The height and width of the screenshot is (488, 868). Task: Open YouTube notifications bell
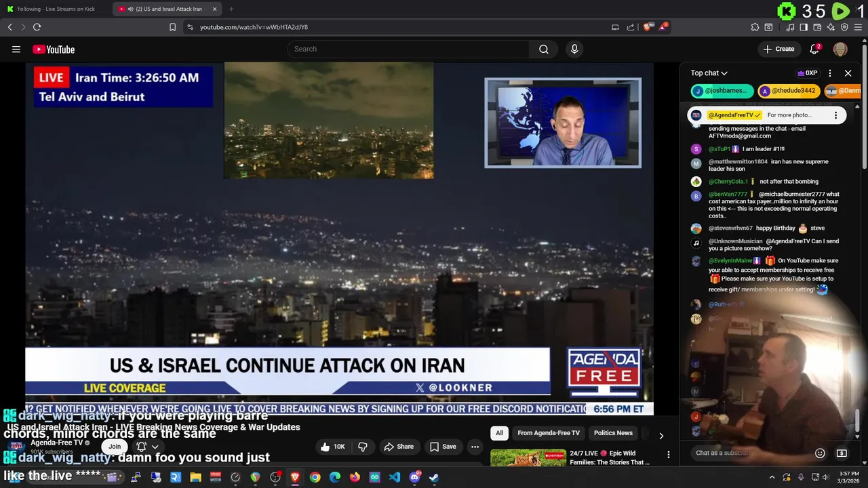click(815, 49)
